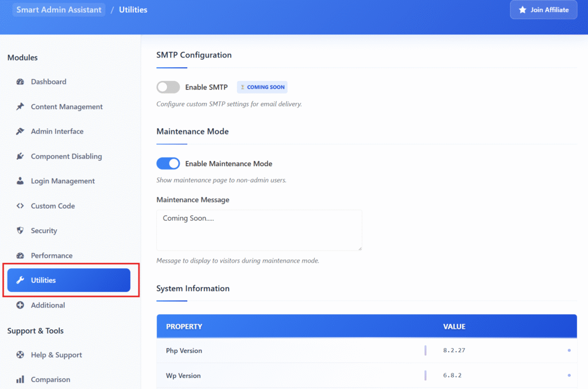Image resolution: width=588 pixels, height=389 pixels.
Task: Click the Support & Tools heading
Action: click(x=35, y=330)
